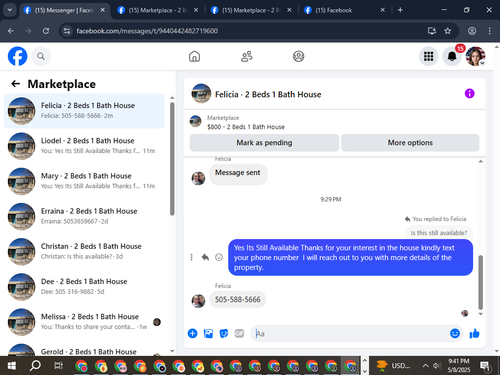Open the $800 2 Beds 1 Bath House listing
500x375 pixels.
tap(246, 127)
